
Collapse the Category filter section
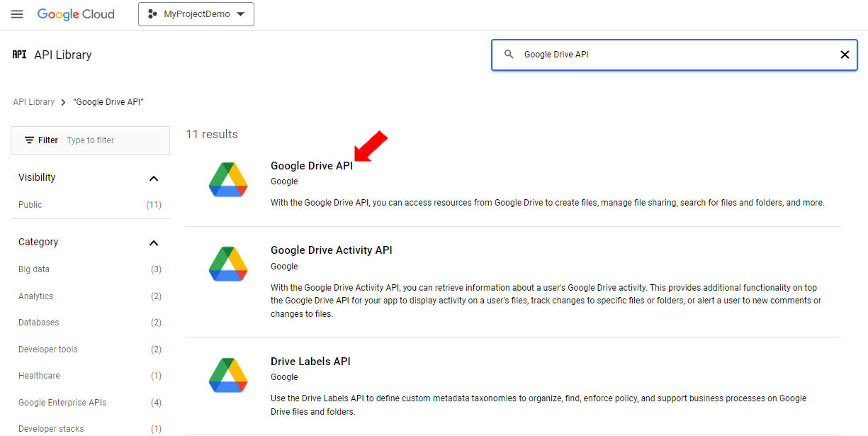(154, 242)
